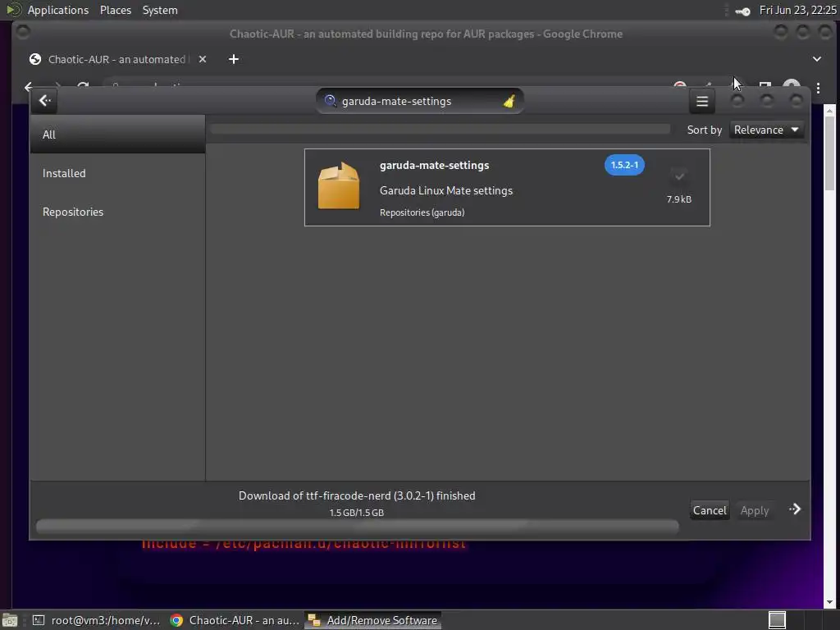Image resolution: width=840 pixels, height=630 pixels.
Task: Click the Garuda logo next to Applications
Action: (x=13, y=10)
